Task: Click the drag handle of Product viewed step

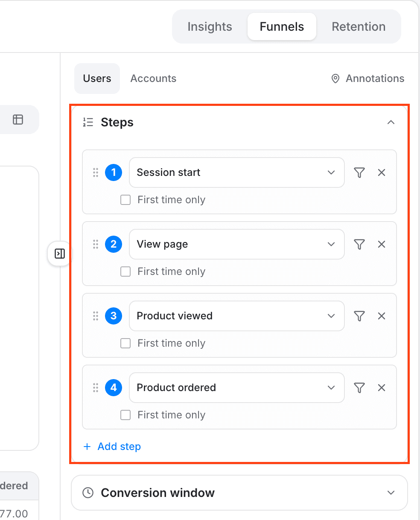Action: coord(96,316)
